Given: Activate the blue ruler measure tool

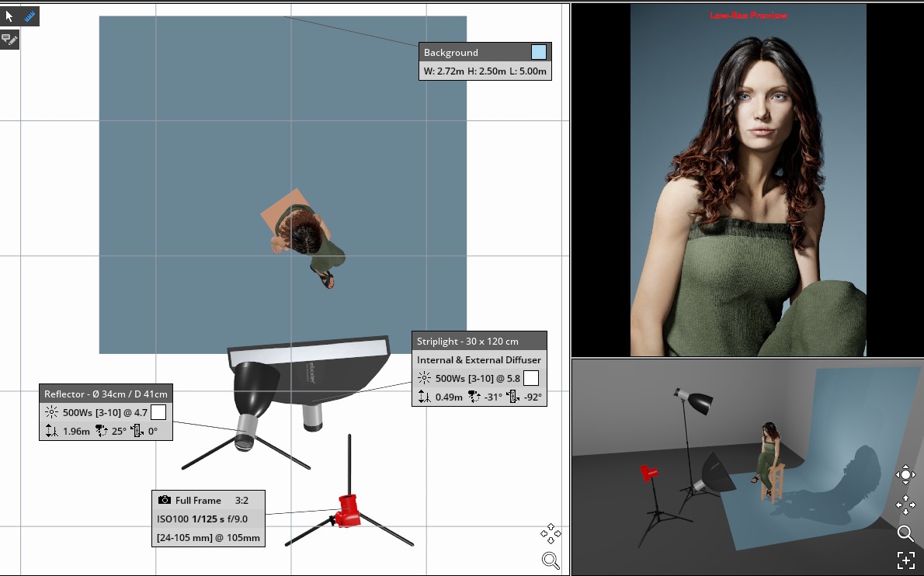Looking at the screenshot, I should click(x=30, y=16).
